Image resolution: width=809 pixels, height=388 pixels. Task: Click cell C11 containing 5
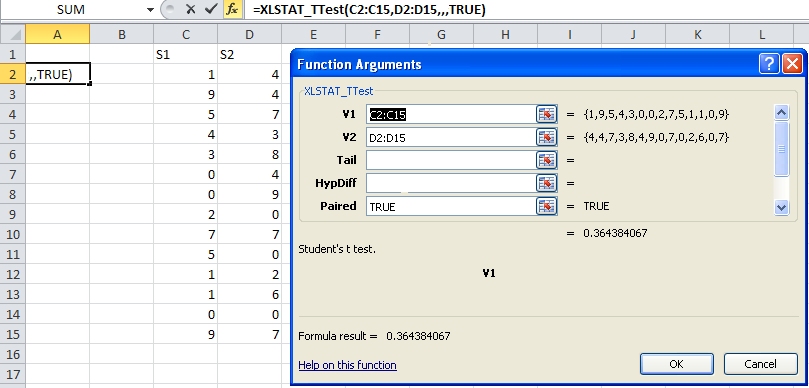185,254
